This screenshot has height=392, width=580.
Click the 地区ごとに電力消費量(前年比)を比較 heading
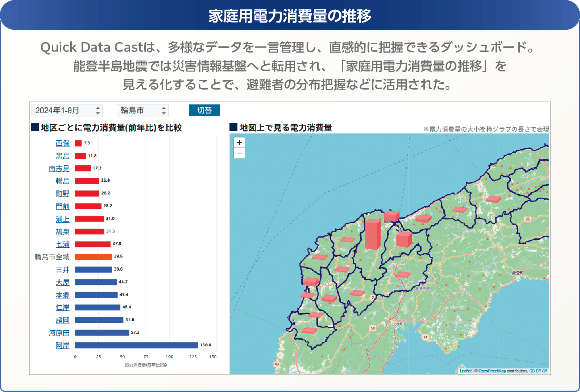[111, 128]
